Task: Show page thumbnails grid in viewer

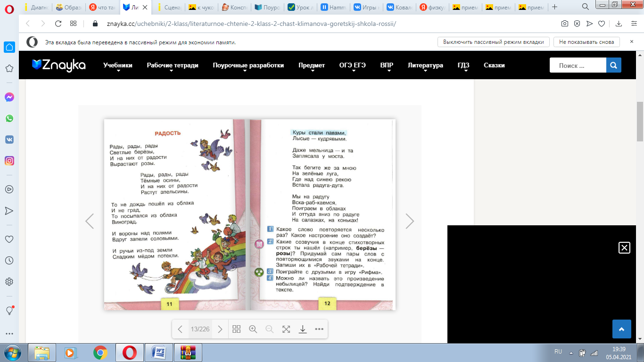Action: (x=237, y=329)
